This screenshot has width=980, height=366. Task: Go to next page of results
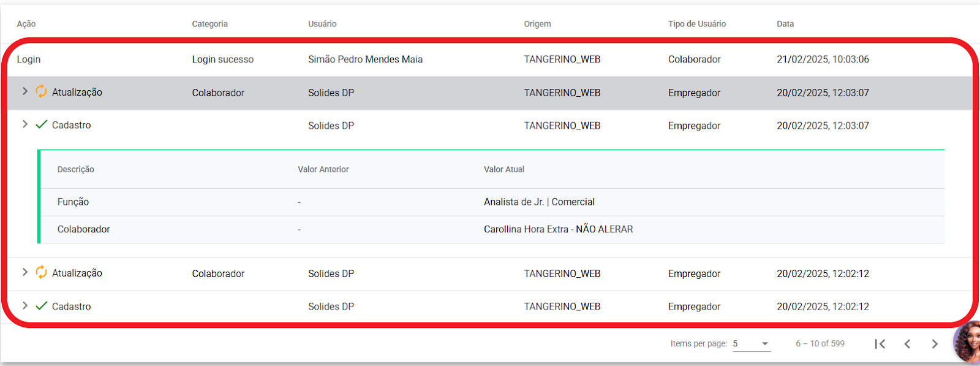click(935, 344)
